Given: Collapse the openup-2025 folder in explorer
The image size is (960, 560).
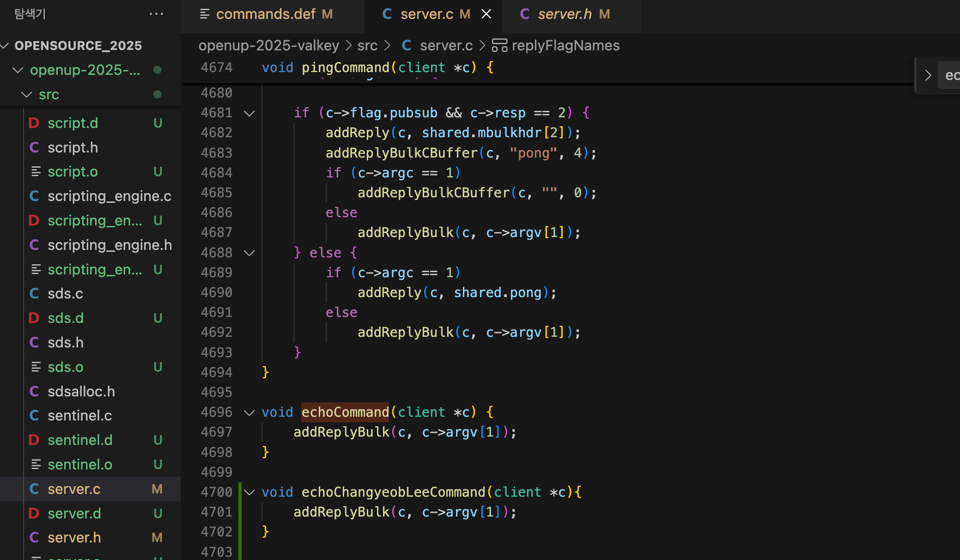Looking at the screenshot, I should coord(18,70).
